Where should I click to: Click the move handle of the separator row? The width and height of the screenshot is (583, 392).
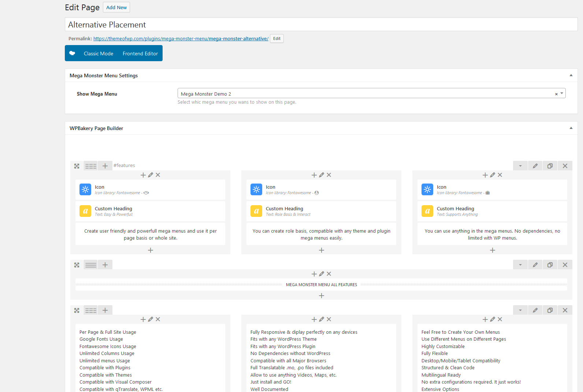[77, 265]
